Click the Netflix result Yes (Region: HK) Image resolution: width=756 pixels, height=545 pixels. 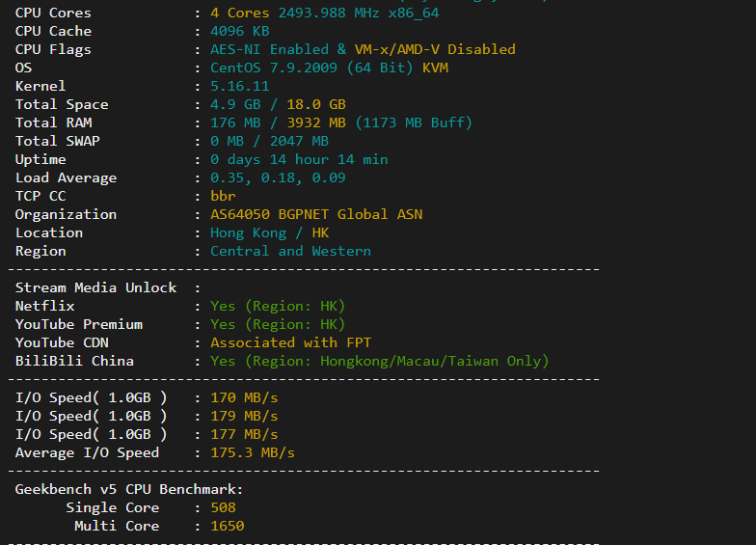[x=278, y=307]
